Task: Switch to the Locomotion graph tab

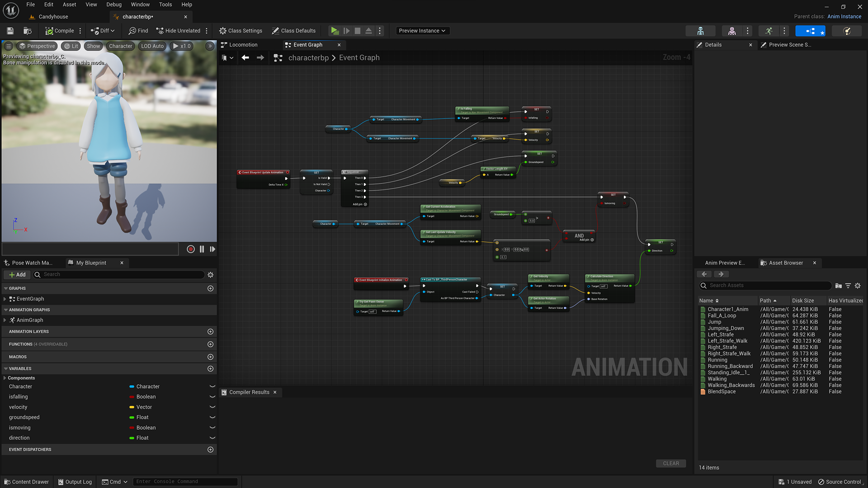Action: pyautogui.click(x=243, y=45)
